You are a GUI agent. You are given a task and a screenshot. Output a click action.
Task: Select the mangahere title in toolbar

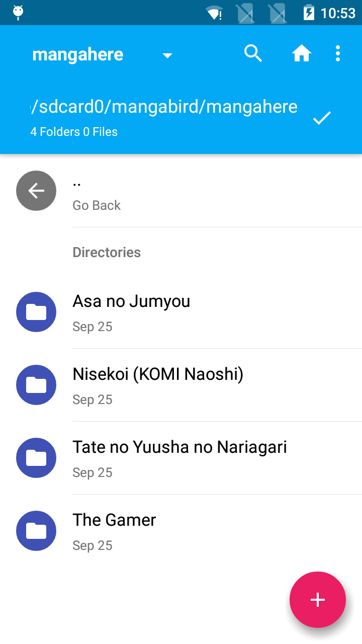click(78, 54)
